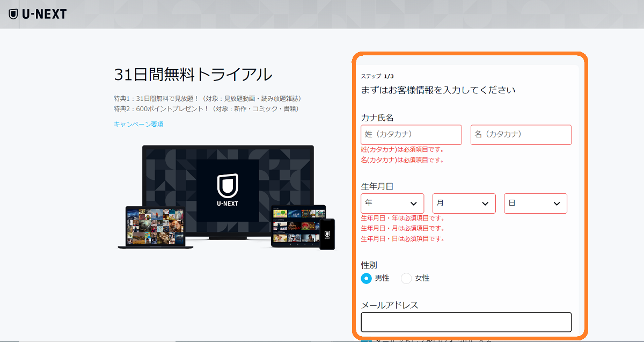Click error text 生年月日・月は必須項目です。
The image size is (644, 342).
tap(403, 229)
